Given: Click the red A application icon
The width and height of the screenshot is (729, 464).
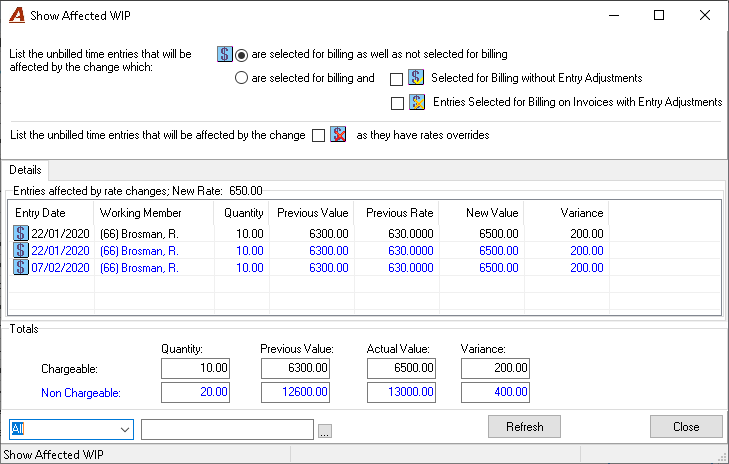Looking at the screenshot, I should (17, 15).
